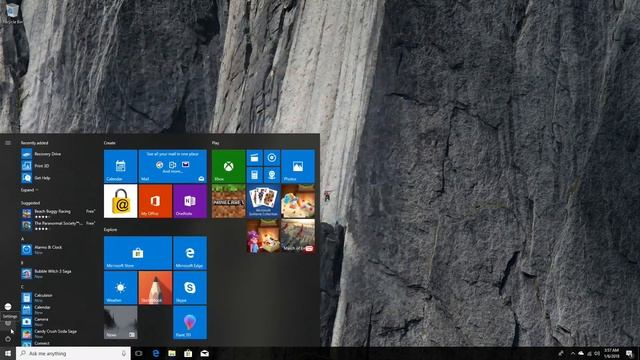This screenshot has width=640, height=360.
Task: Select suggested app The Paranormal Society
Action: click(59, 225)
